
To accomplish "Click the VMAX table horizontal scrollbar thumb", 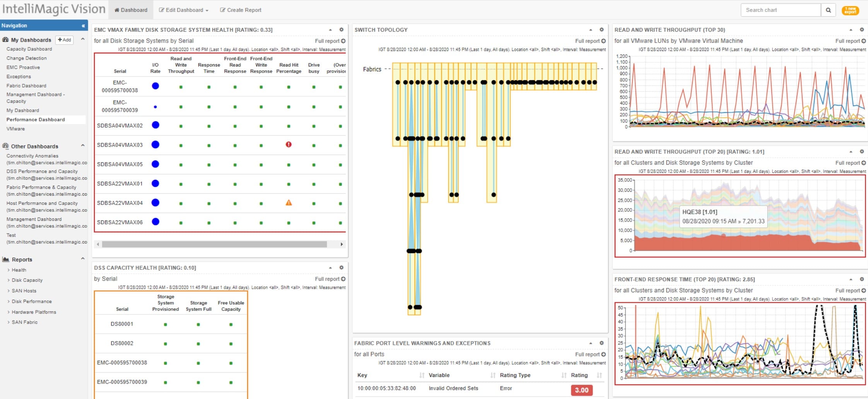I will click(214, 244).
